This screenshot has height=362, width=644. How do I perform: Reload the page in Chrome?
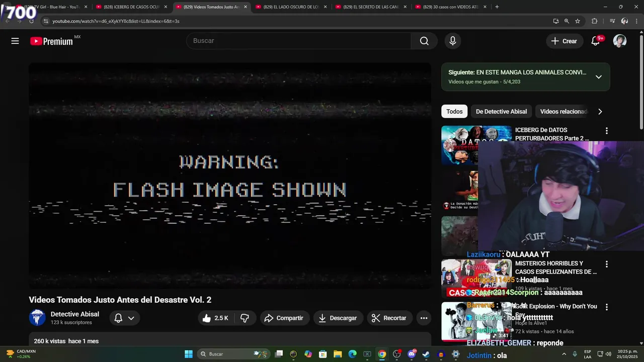[x=31, y=21]
